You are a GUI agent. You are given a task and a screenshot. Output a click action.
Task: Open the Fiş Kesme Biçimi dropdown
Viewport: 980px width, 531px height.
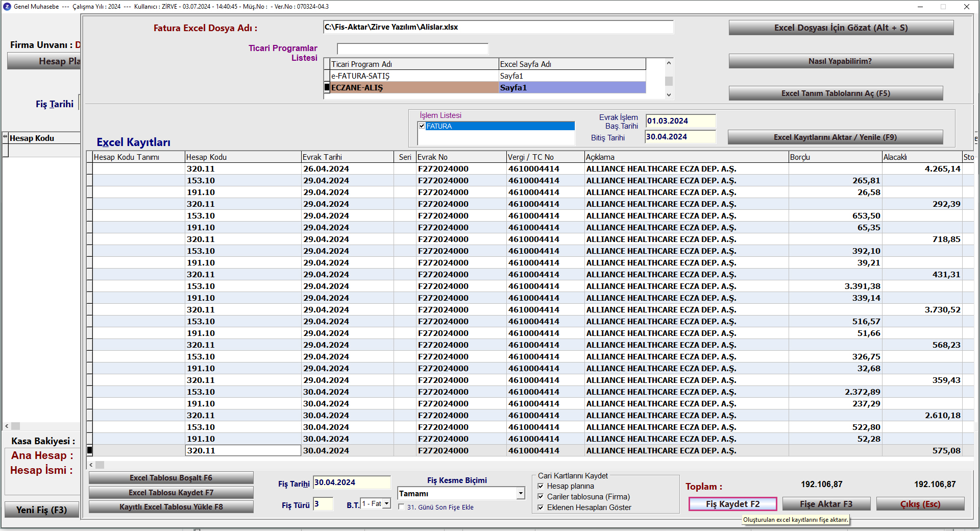[x=520, y=493]
